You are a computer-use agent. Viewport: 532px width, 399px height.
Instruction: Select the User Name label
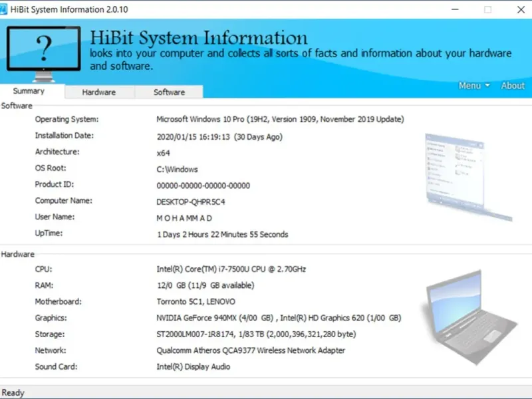[55, 217]
